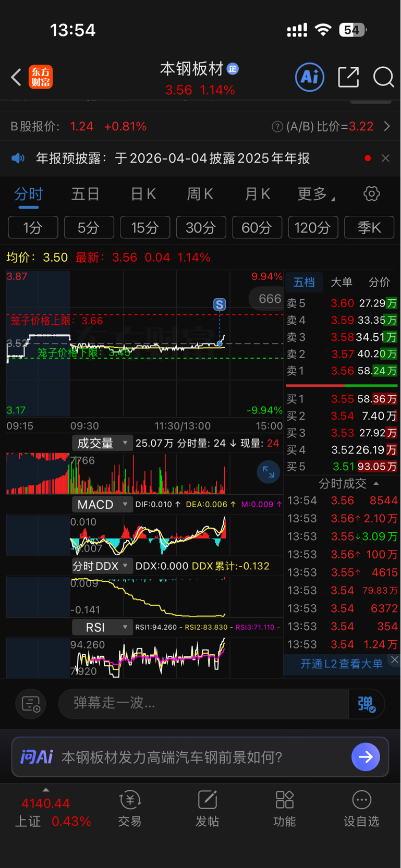Tap the 卖1 price row 3.56
The image size is (401, 868).
[342, 371]
